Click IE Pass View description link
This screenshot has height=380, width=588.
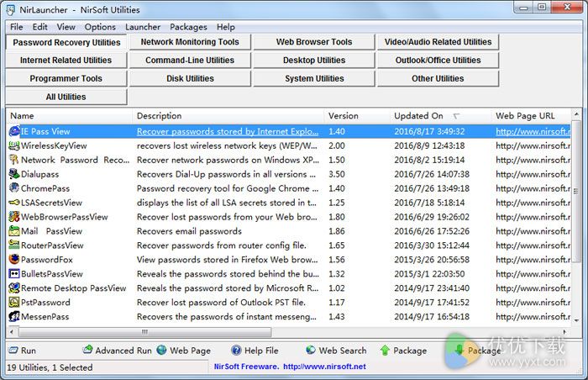pos(228,131)
